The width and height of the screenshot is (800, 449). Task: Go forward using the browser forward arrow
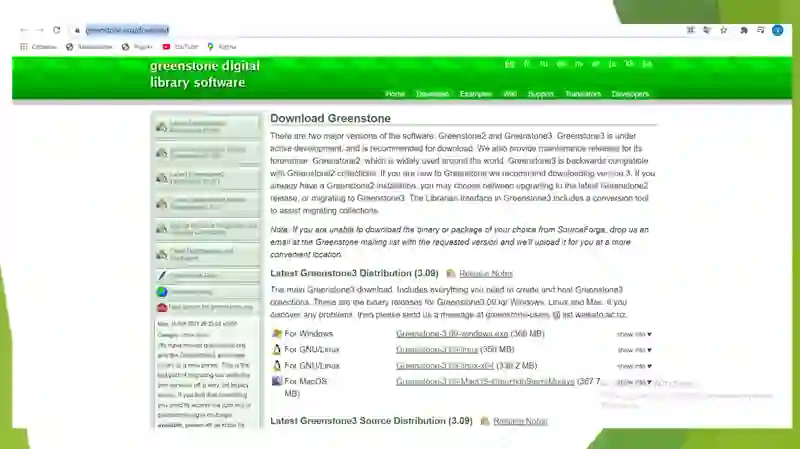[40, 31]
